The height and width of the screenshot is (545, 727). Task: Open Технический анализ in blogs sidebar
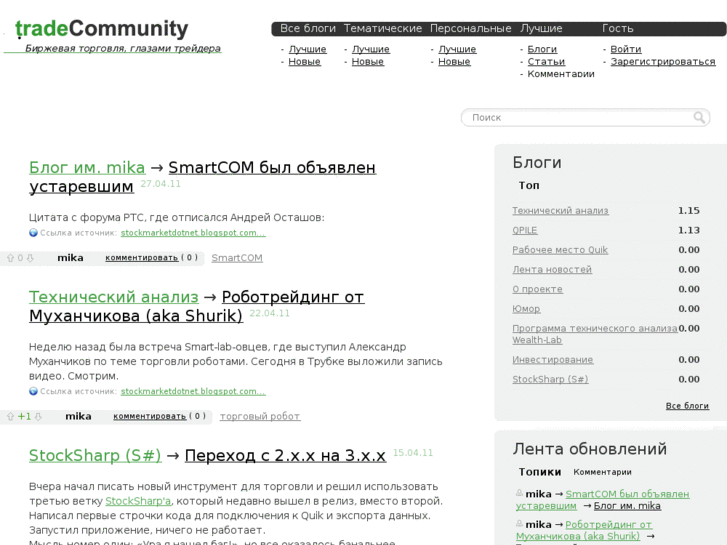tap(560, 211)
